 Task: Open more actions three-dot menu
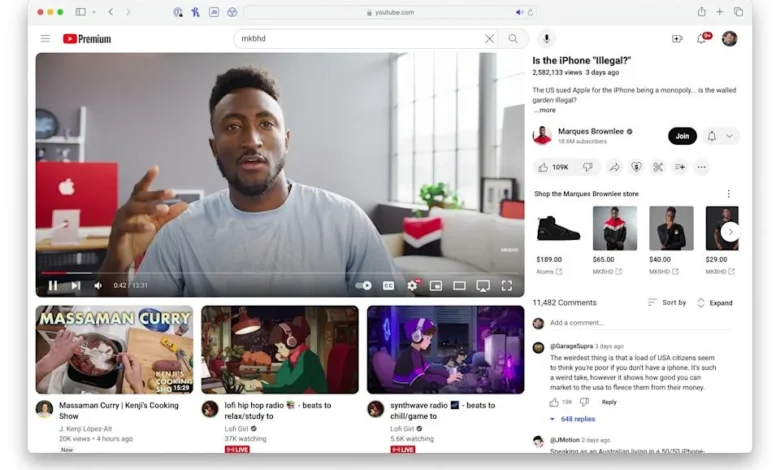[x=702, y=167]
